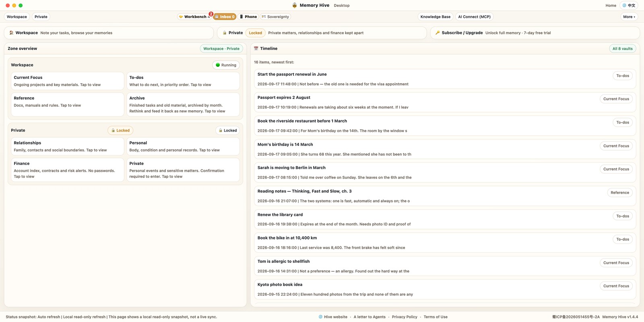Click the globe language icon beside 中文

pos(624,5)
